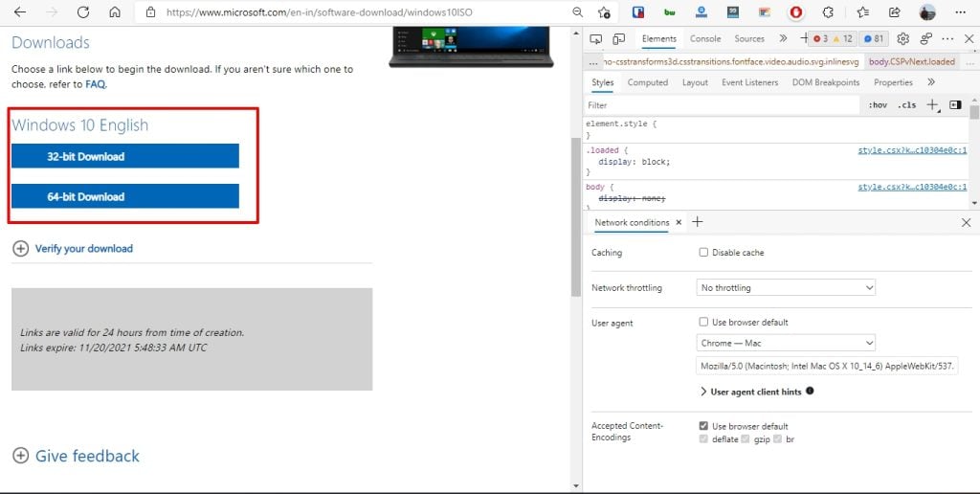The image size is (980, 494).
Task: Open the Chrome — Mac user agent dropdown
Action: coord(786,343)
